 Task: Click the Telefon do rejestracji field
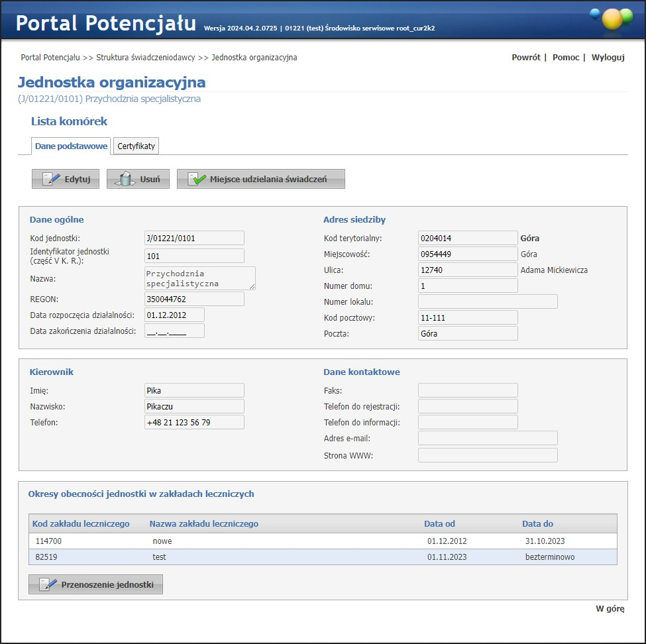tap(468, 406)
